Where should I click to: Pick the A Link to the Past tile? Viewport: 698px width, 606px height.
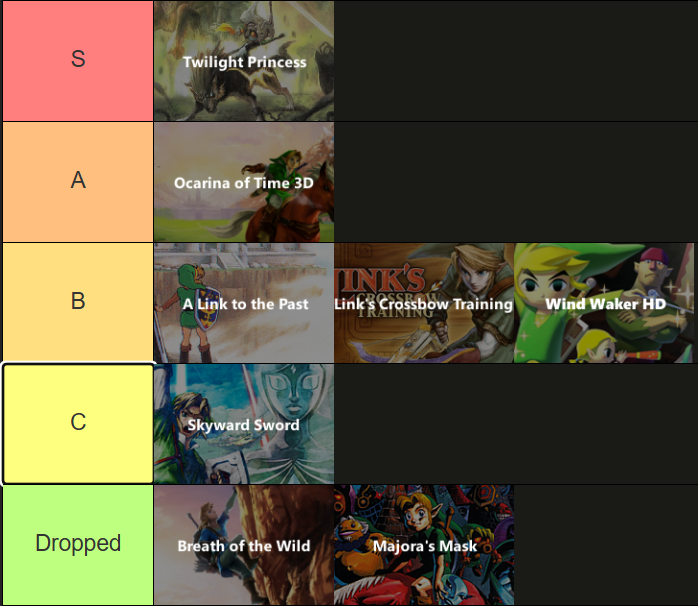pos(243,303)
